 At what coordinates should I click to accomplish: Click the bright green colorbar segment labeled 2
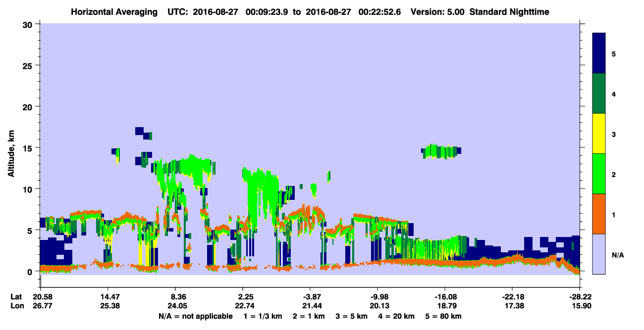(599, 174)
